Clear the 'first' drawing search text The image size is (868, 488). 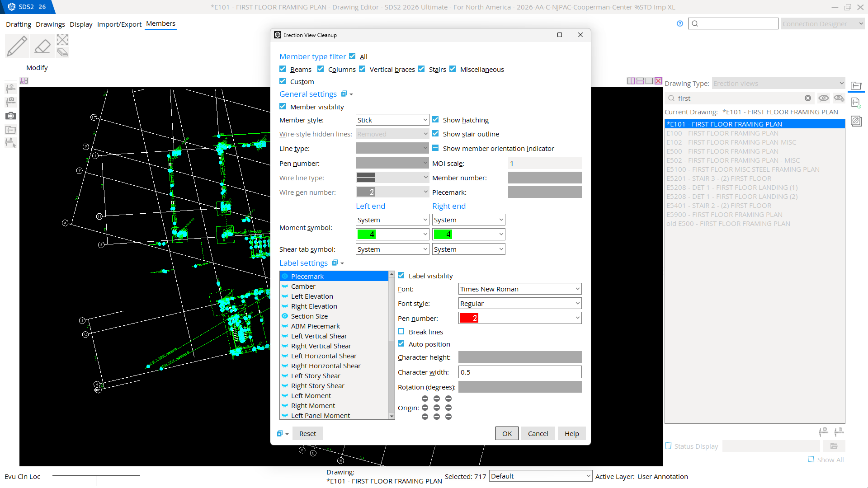(x=808, y=98)
